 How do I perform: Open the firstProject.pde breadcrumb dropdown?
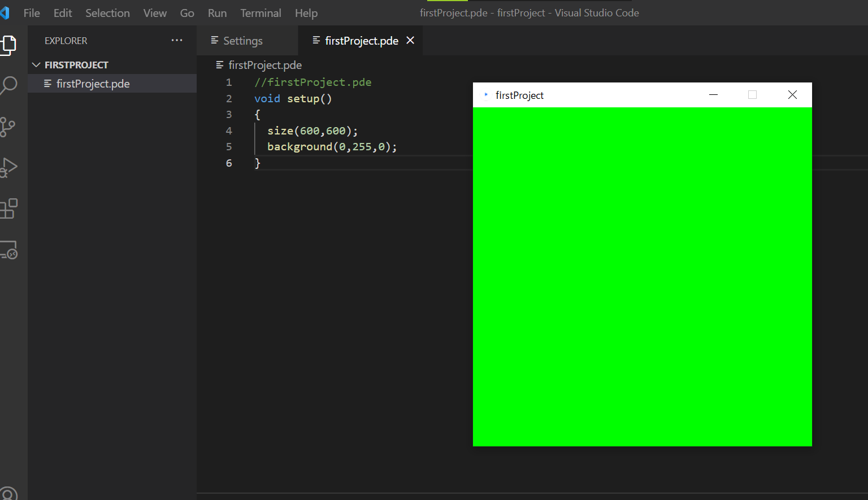(264, 65)
